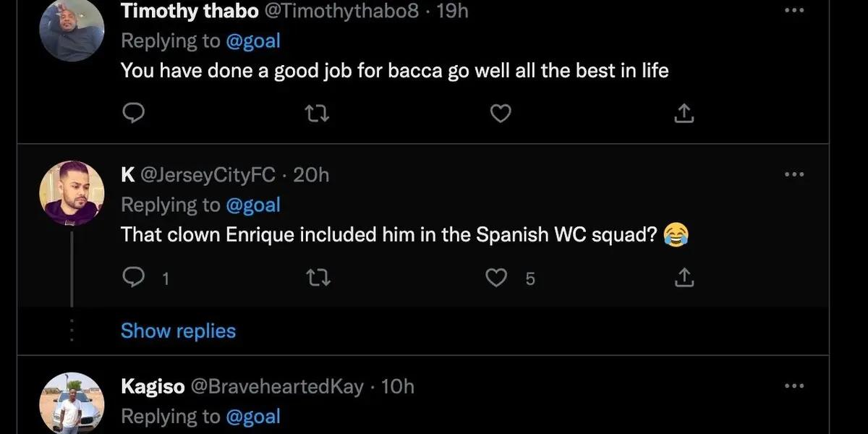Like Timothy thabo's tweet
This screenshot has height=434, width=868.
tap(501, 114)
